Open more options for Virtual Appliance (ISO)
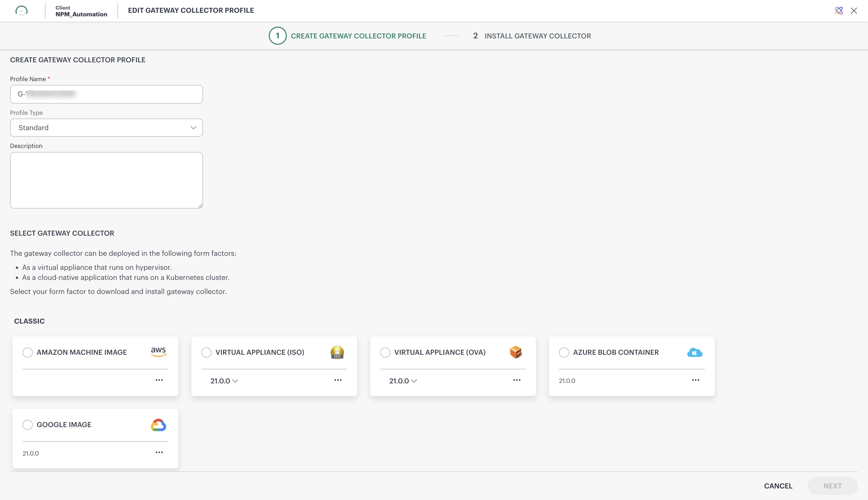The height and width of the screenshot is (500, 868). [x=338, y=380]
